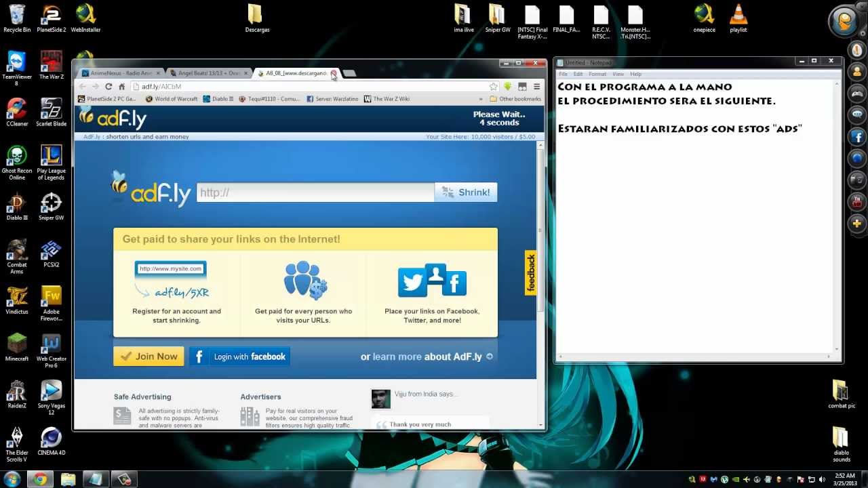Launch PlanetSide 2 from the desktop
868x488 pixels.
pyautogui.click(x=51, y=18)
